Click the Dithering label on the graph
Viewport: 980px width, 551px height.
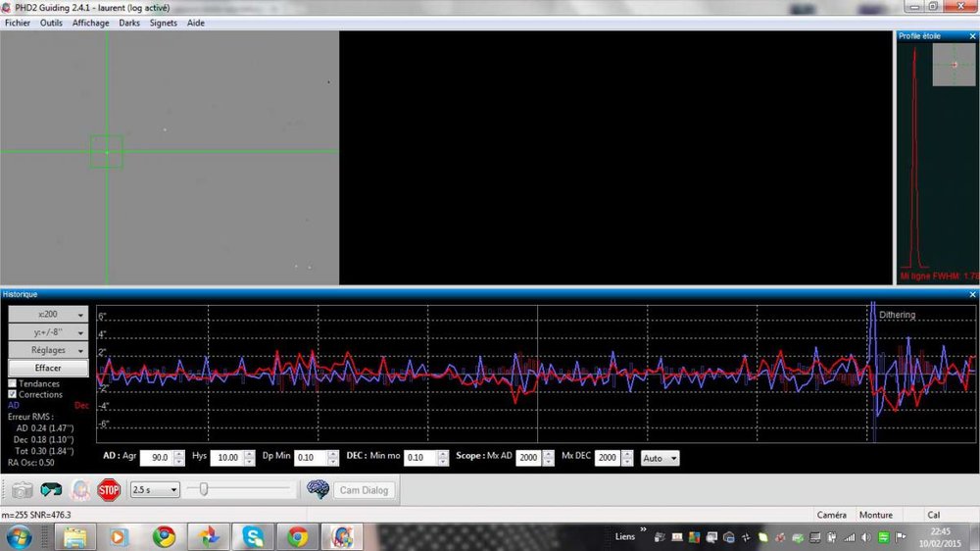(x=897, y=315)
